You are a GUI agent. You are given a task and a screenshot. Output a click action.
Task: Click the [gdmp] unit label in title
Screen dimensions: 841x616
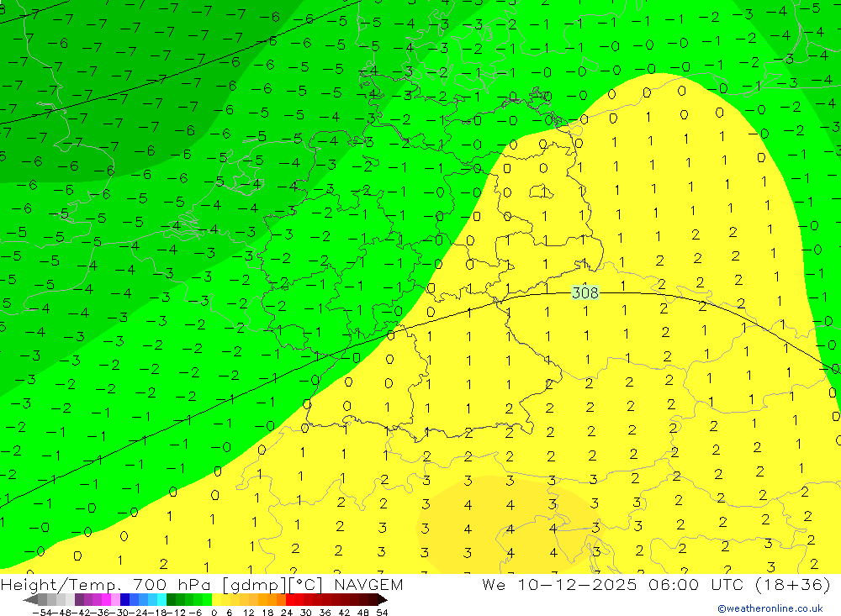coord(254,585)
